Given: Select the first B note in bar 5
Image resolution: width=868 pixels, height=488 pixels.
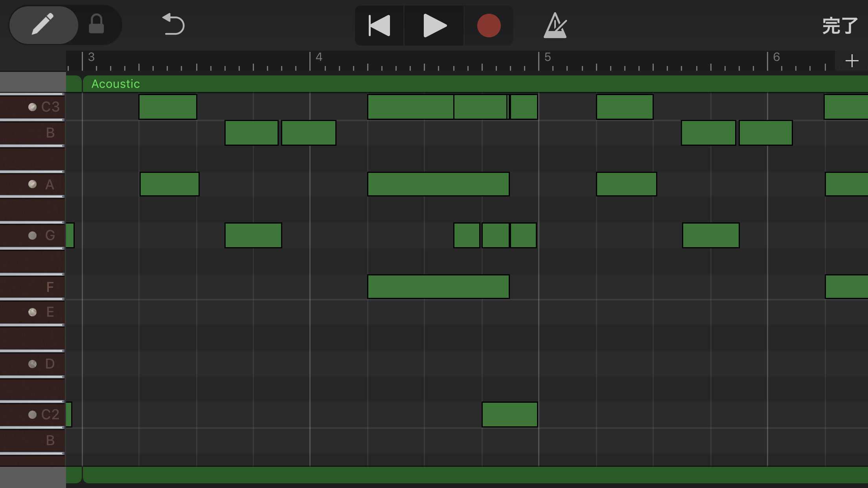Looking at the screenshot, I should click(708, 133).
